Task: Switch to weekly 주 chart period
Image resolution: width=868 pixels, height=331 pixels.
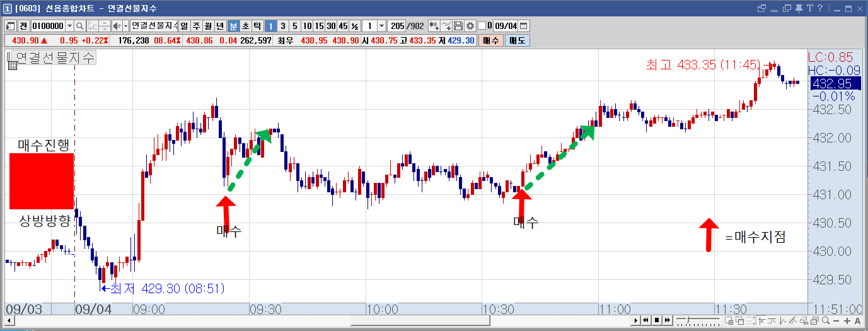Action: point(196,26)
